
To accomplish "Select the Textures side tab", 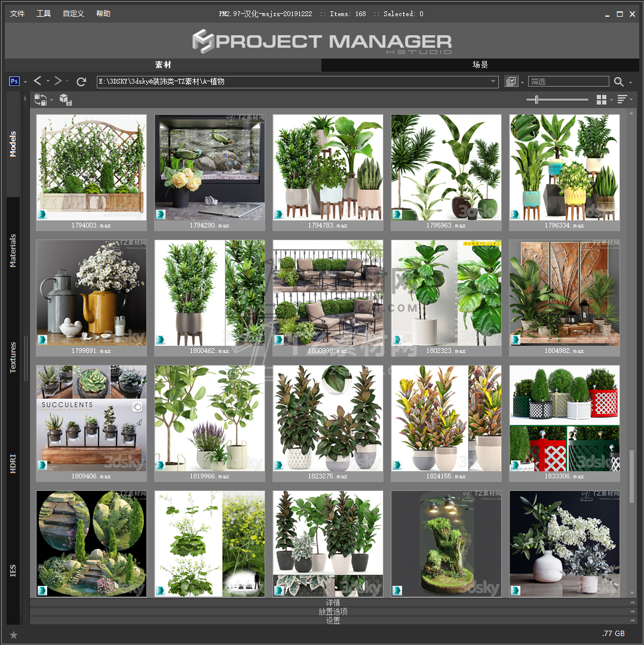I will click(x=13, y=358).
